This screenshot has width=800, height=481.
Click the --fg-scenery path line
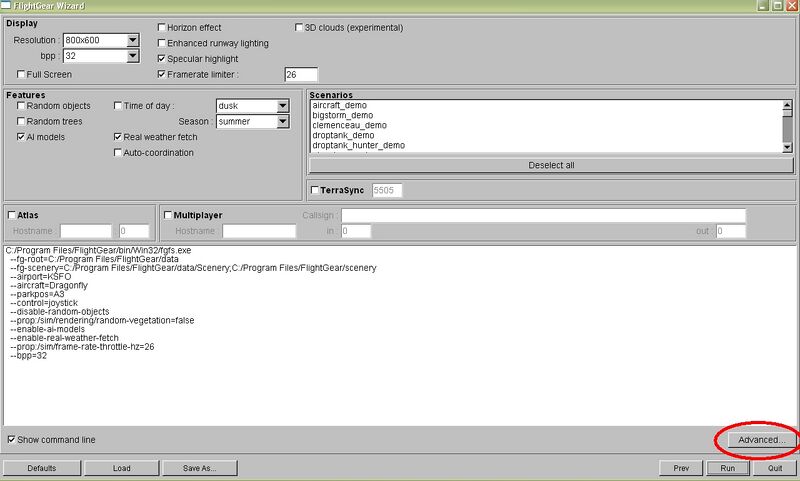(193, 267)
